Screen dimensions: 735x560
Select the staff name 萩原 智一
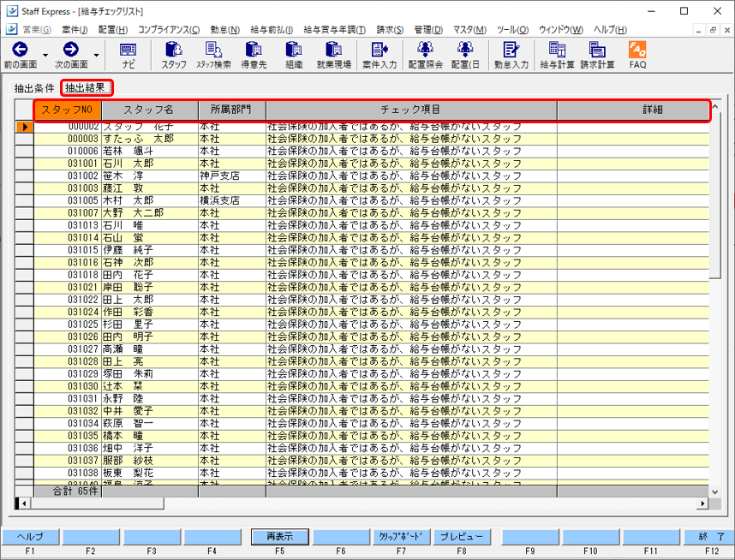pos(150,424)
